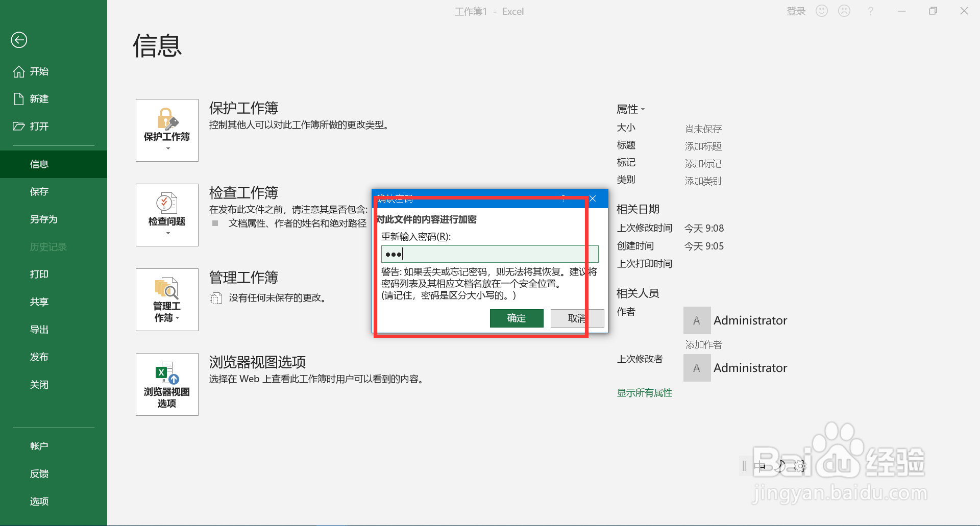Close the 确认密码 dialog
The height and width of the screenshot is (526, 980).
tap(592, 198)
